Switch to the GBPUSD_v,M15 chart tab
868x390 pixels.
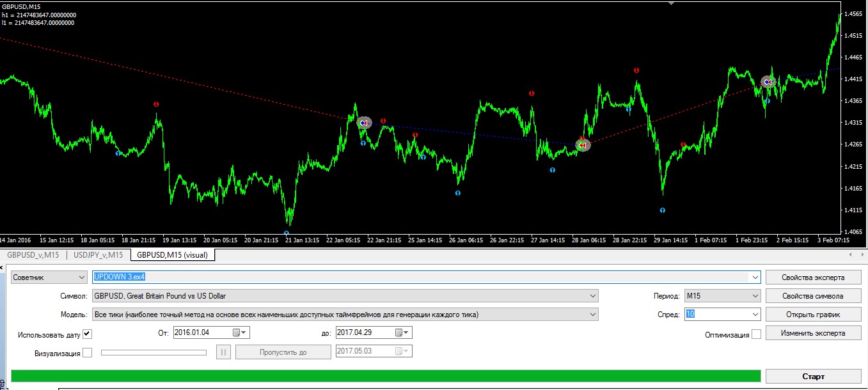coord(33,255)
